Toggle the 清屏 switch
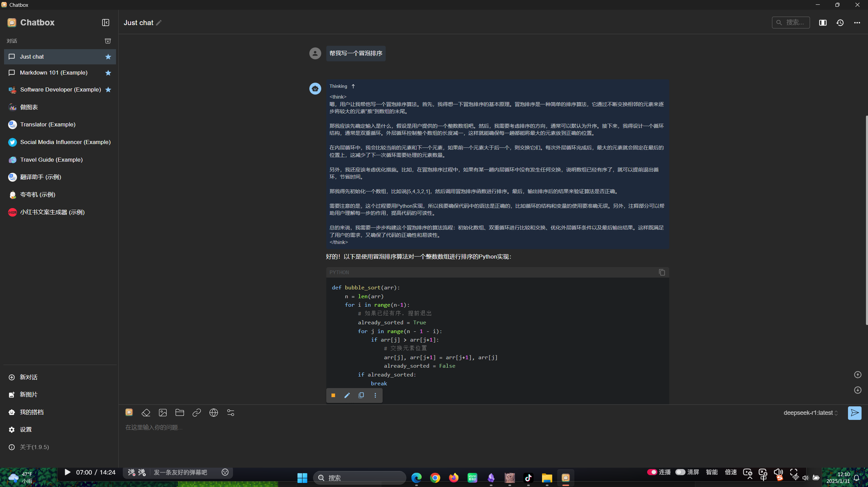 680,472
